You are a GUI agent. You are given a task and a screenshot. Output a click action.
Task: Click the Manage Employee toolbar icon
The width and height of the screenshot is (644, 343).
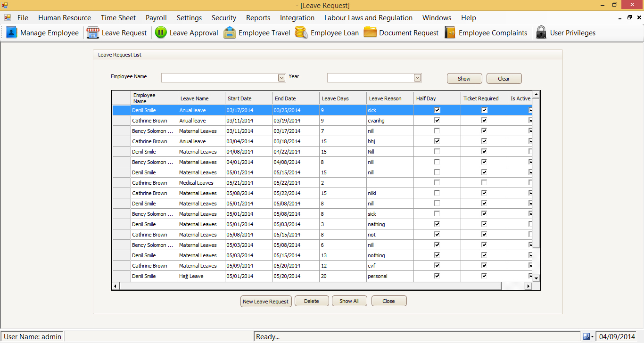click(12, 33)
